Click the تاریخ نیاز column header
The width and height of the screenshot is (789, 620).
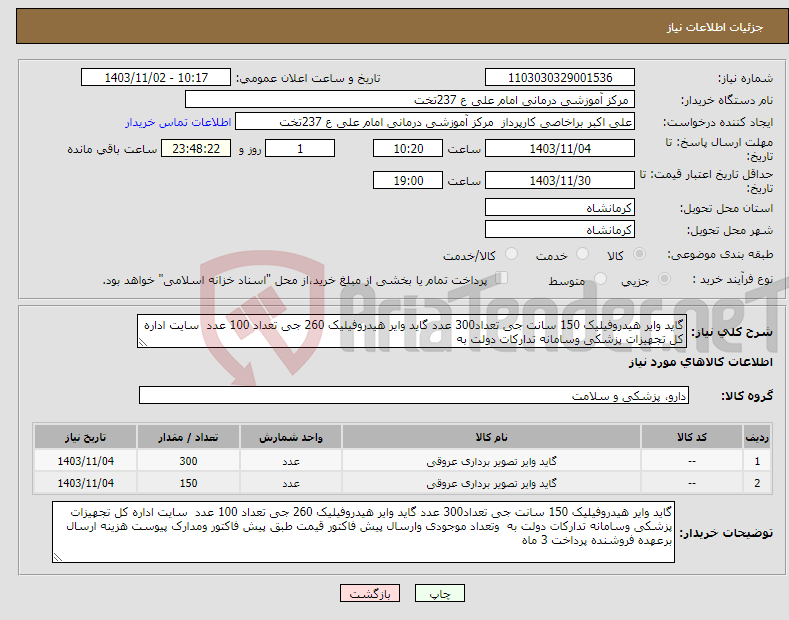(86, 437)
